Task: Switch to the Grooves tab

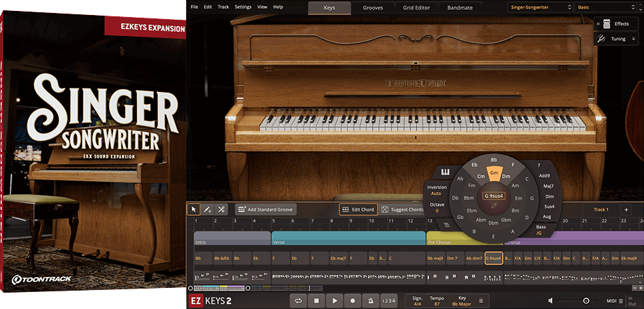Action: (x=373, y=7)
